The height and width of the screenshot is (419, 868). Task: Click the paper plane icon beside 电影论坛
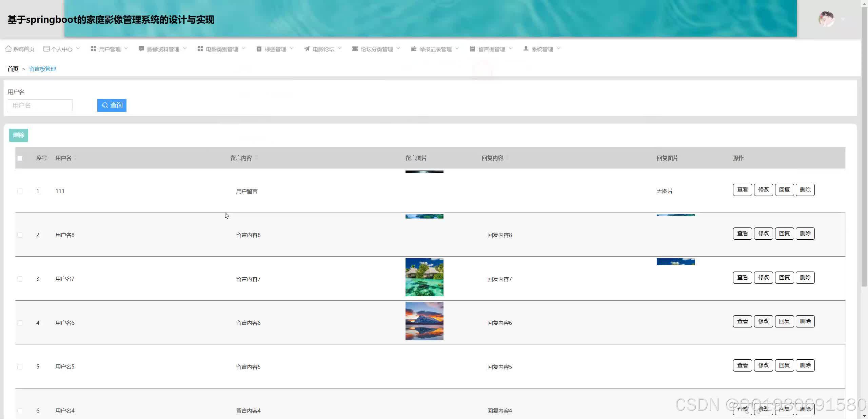[307, 49]
